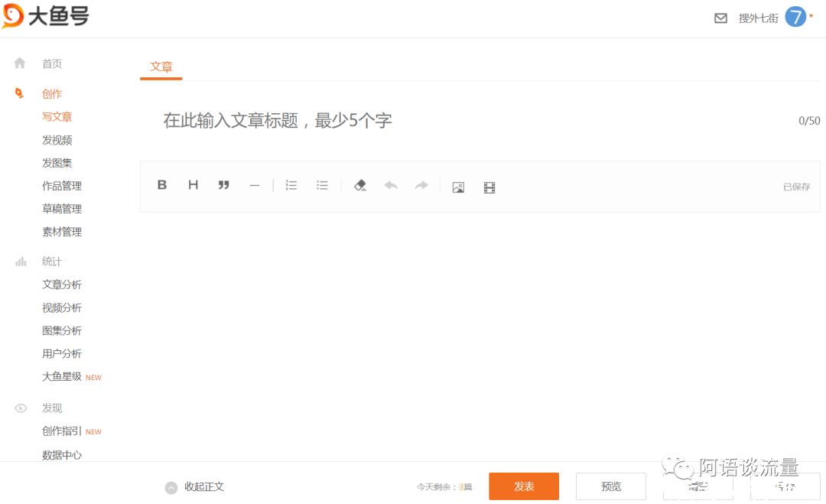Click the eye icon beside 发现

click(21, 408)
